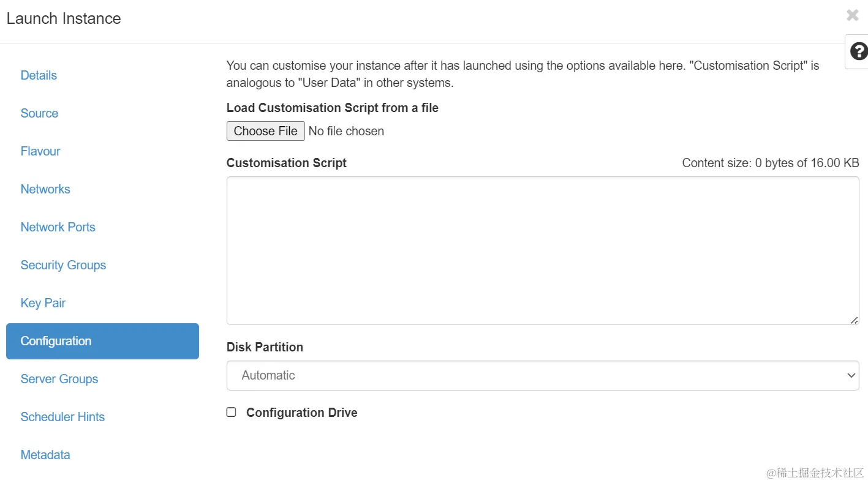Switch to the Source step

coord(39,113)
